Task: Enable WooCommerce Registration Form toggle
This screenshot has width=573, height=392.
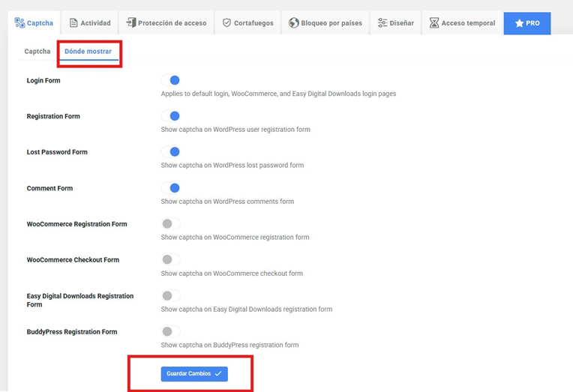Action: [x=171, y=223]
